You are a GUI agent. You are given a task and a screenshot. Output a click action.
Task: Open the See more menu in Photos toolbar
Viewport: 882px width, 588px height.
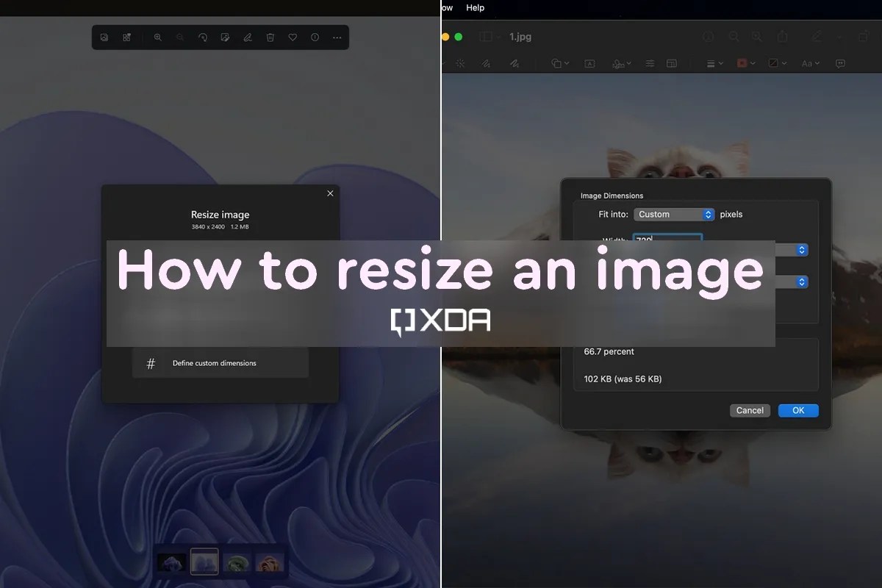pos(337,37)
